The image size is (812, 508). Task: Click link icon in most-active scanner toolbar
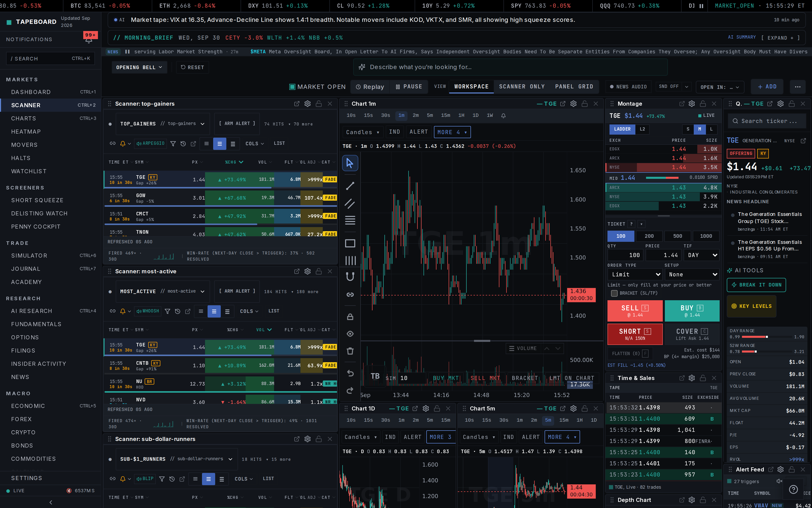click(x=113, y=311)
